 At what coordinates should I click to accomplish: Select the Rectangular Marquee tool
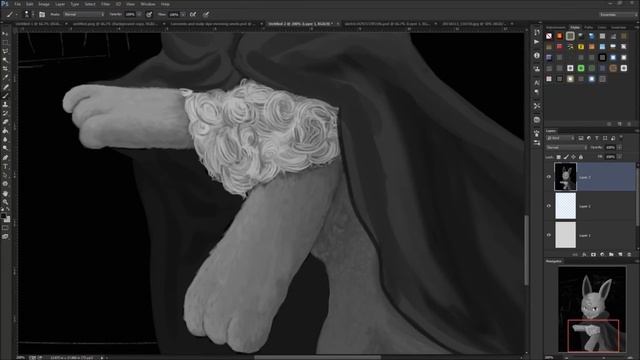pos(5,42)
